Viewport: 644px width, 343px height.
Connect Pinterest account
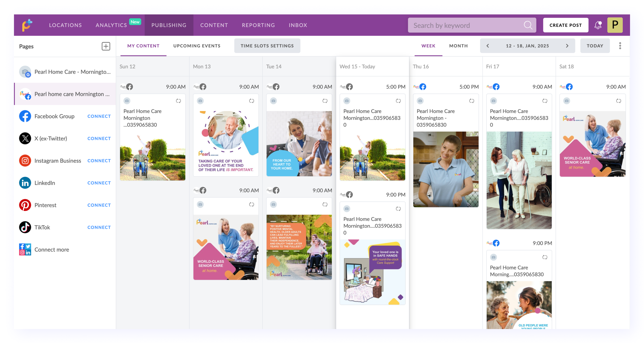coord(99,205)
